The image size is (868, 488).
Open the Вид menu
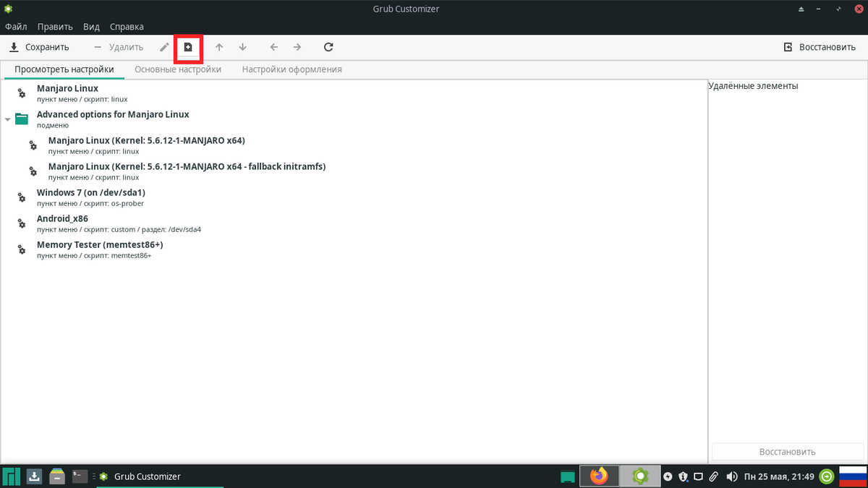pos(91,27)
